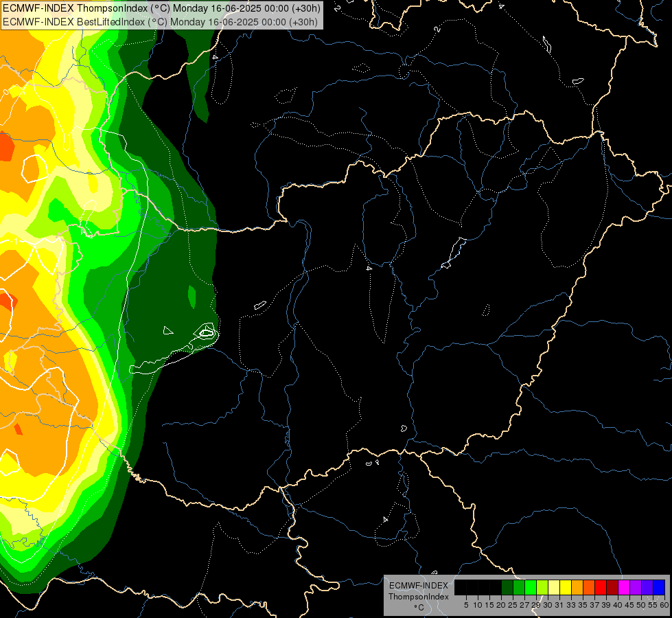Click legend tick value 40
This screenshot has width=672, height=618.
pos(618,605)
